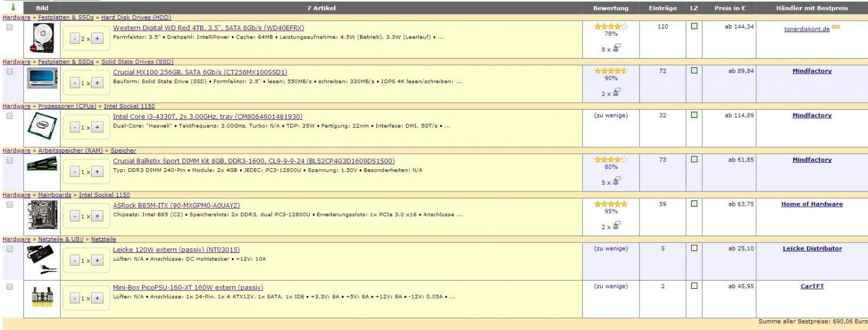Viewport: 868px width, 330px height.
Task: Click the star rating of ASRock B85M-ITX
Action: pyautogui.click(x=611, y=204)
